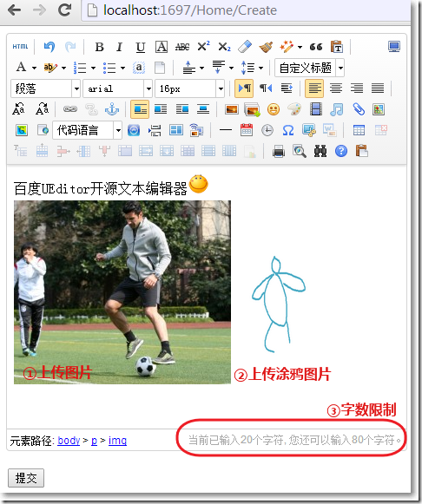422x504 pixels.
Task: Insert a table
Action: click(359, 130)
